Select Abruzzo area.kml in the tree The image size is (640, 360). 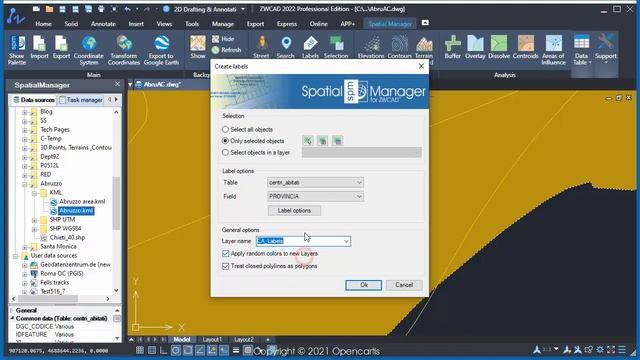pos(82,202)
